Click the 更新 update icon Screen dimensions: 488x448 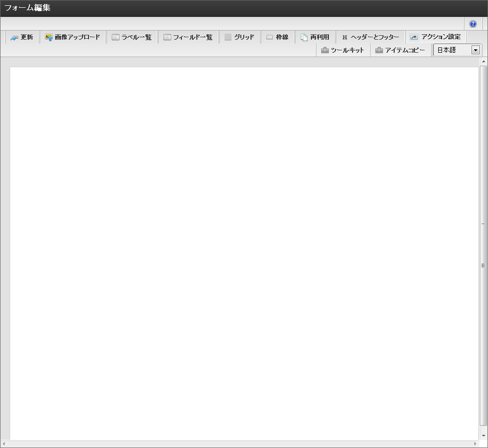15,37
